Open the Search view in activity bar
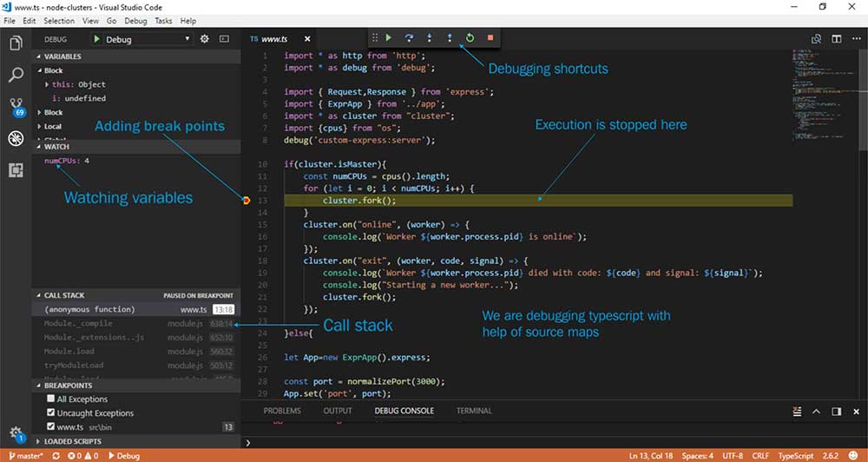868x462 pixels. coord(16,75)
